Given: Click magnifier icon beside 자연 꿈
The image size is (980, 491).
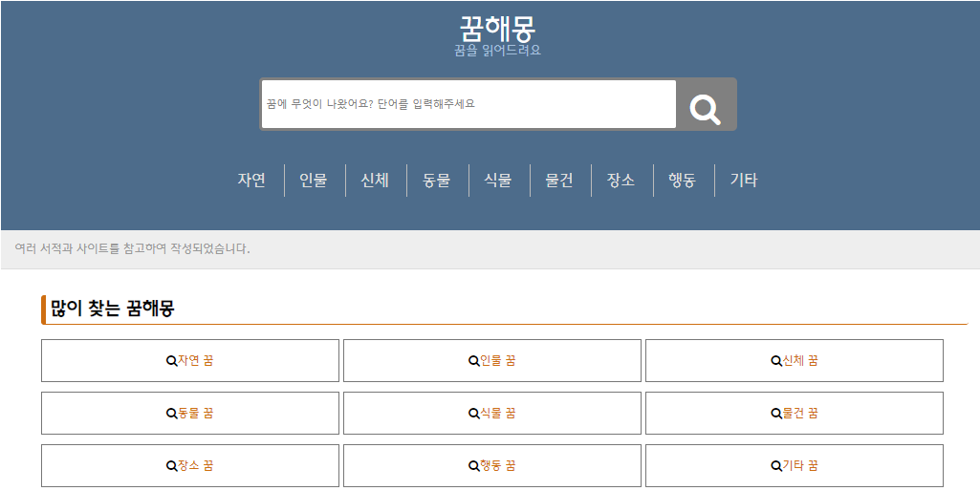Looking at the screenshot, I should tap(171, 361).
